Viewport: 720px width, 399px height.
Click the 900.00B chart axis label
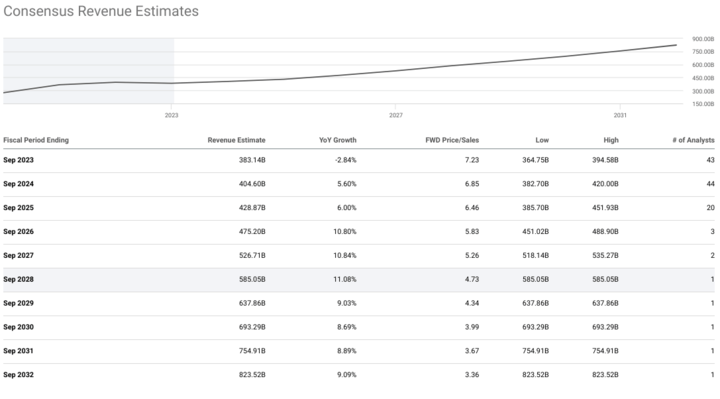point(703,39)
